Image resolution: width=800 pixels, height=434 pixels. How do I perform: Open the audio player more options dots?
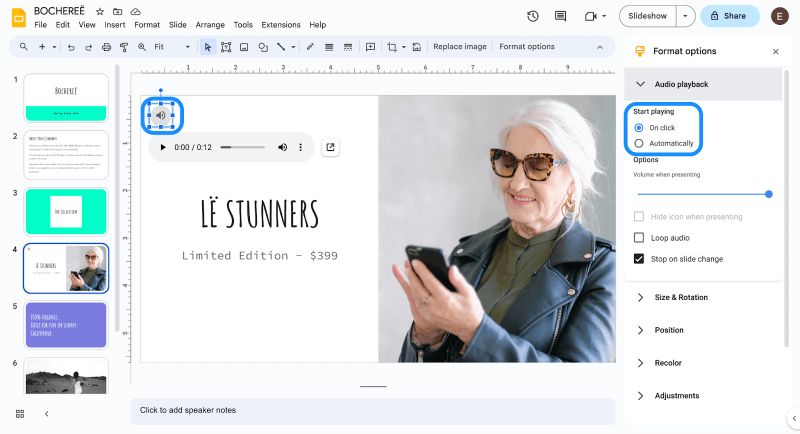pyautogui.click(x=301, y=147)
